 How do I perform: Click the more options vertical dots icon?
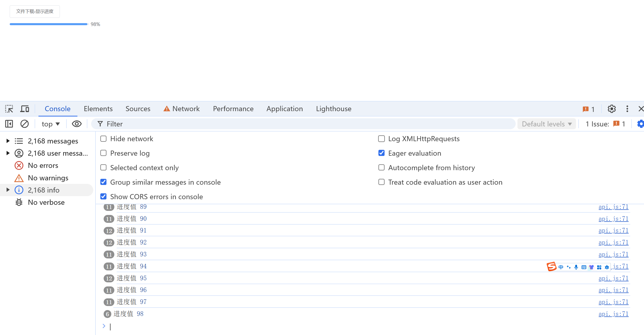pos(626,109)
